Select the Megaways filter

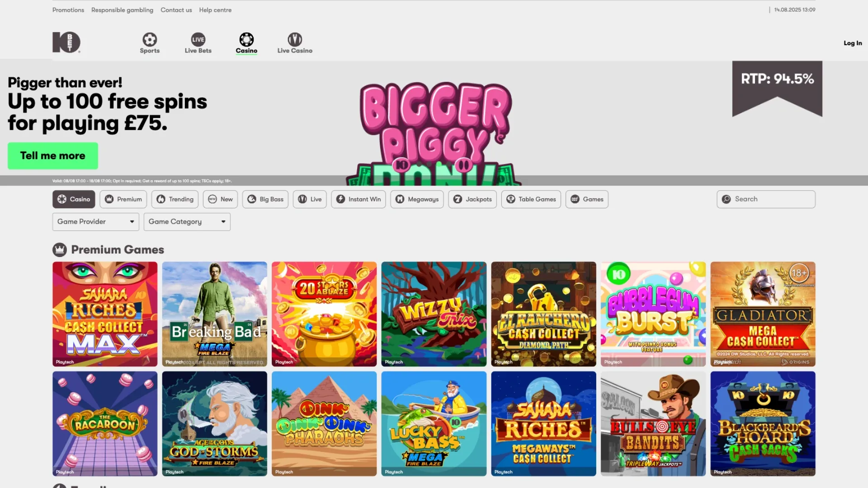point(417,199)
